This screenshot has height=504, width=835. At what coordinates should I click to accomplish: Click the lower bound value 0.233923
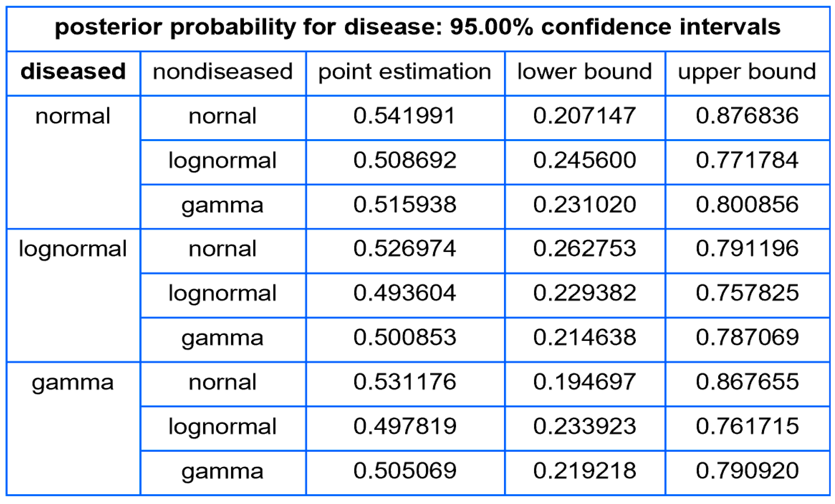[584, 426]
